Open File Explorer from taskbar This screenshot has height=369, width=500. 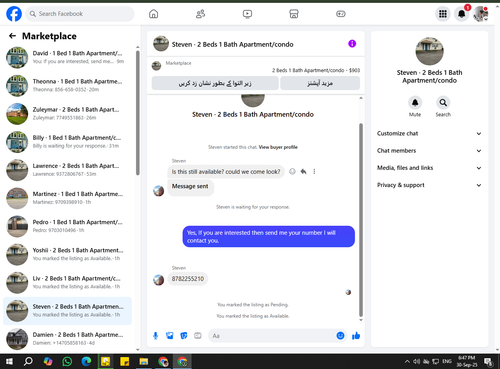point(144,361)
